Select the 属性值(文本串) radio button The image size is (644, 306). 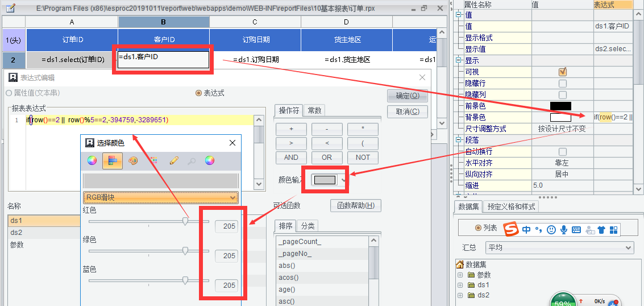point(9,93)
